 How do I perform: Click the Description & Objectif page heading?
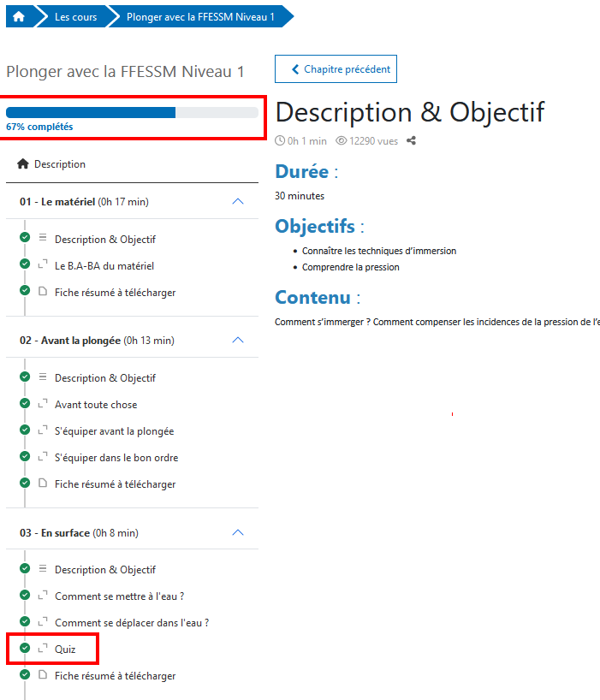coord(410,111)
